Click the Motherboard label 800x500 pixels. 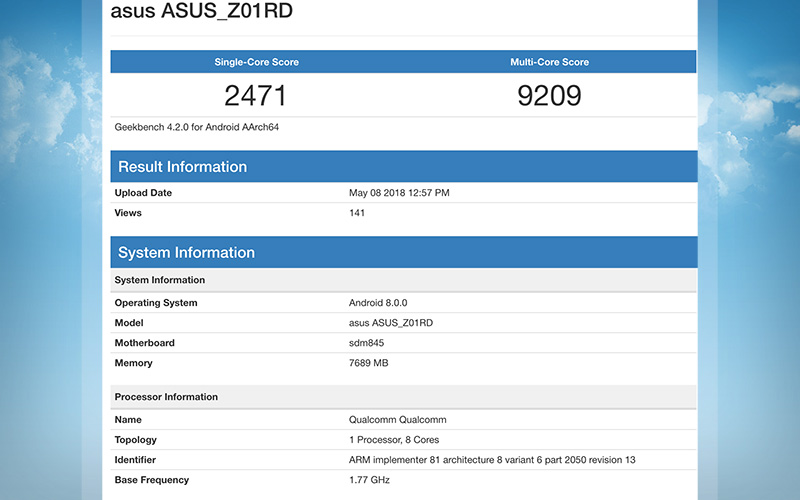coord(144,343)
